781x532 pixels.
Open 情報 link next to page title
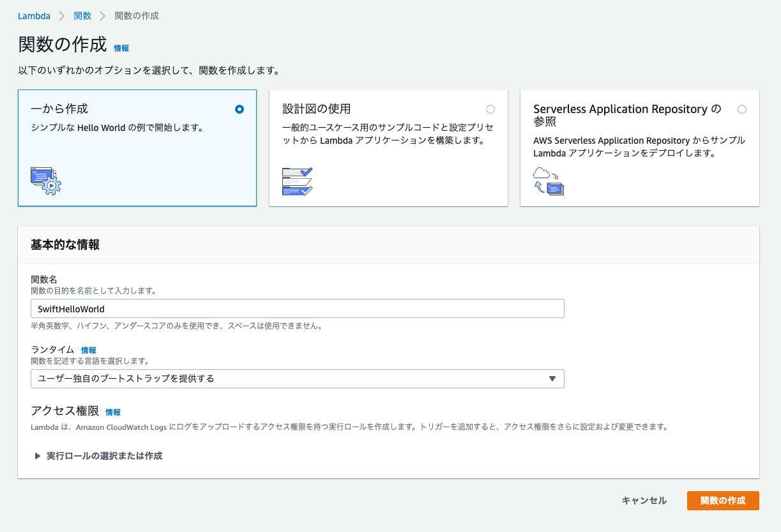(121, 48)
